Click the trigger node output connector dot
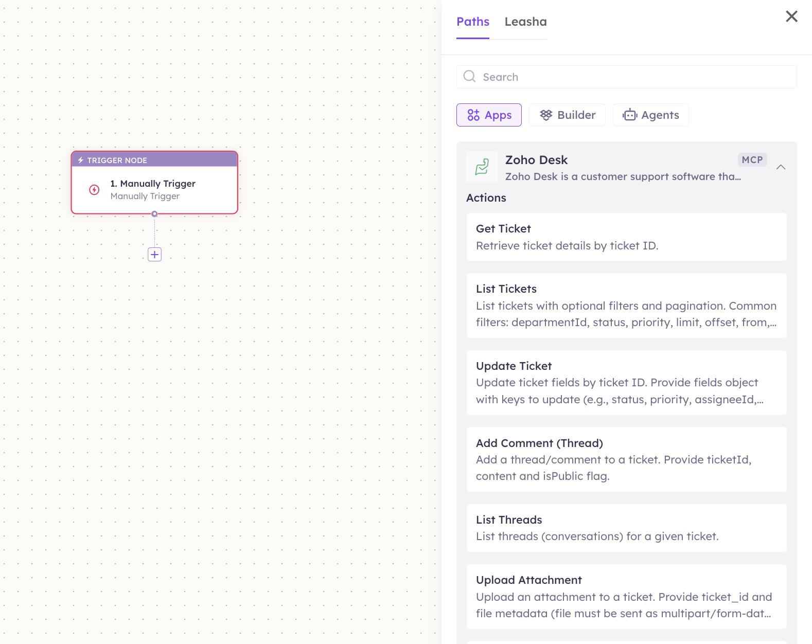The width and height of the screenshot is (812, 644). pos(154,214)
